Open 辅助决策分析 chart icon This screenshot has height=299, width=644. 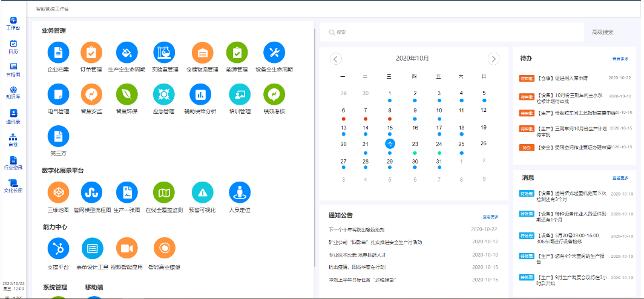(x=200, y=94)
